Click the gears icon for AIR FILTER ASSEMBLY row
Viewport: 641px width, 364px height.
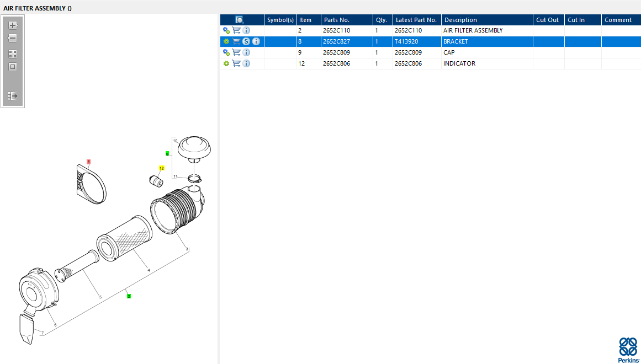(x=226, y=30)
